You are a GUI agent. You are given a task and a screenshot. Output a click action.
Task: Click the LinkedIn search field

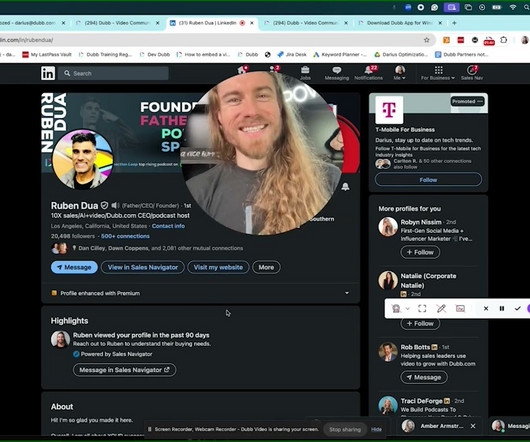pos(113,73)
